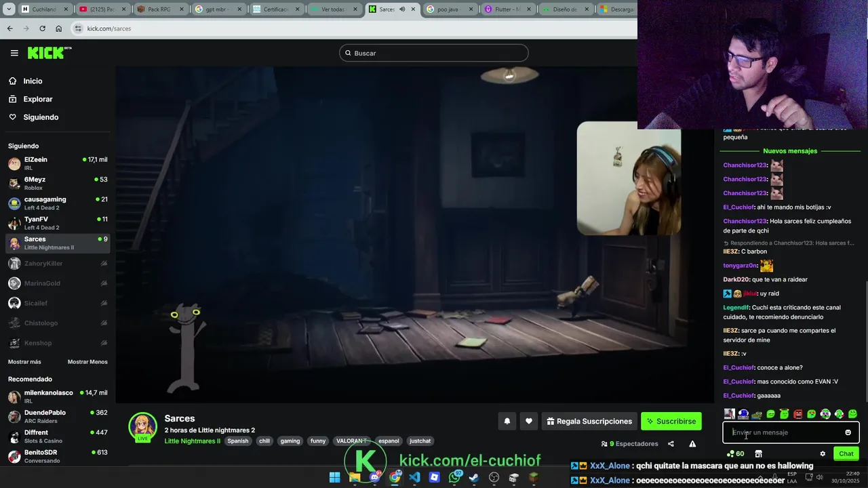Open offline Chistologo channel
This screenshot has height=488, width=868.
point(58,323)
